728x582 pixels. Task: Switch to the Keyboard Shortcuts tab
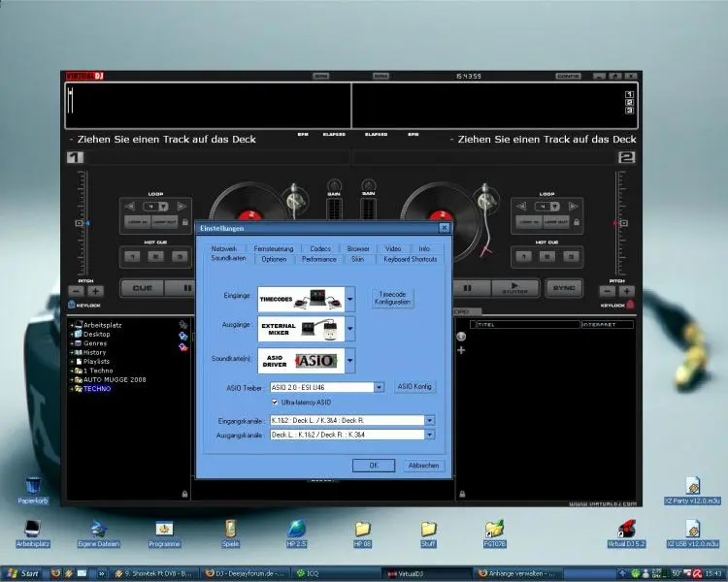(x=410, y=259)
